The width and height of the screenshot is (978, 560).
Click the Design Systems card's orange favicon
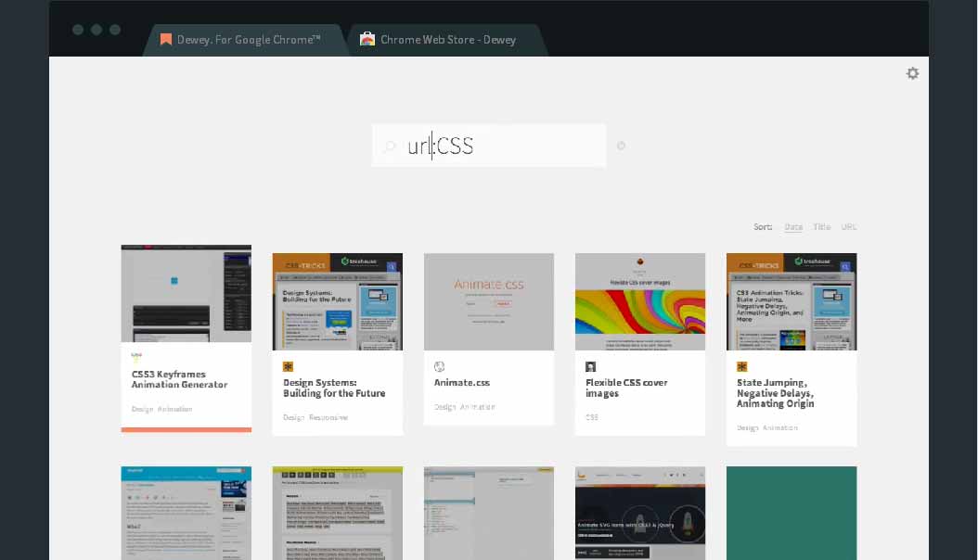click(x=288, y=366)
